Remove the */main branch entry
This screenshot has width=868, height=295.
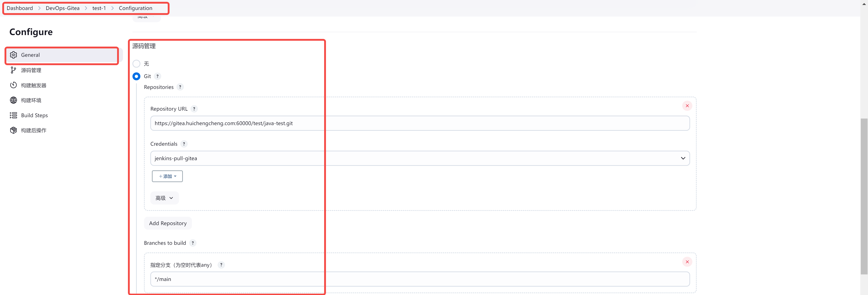point(687,262)
